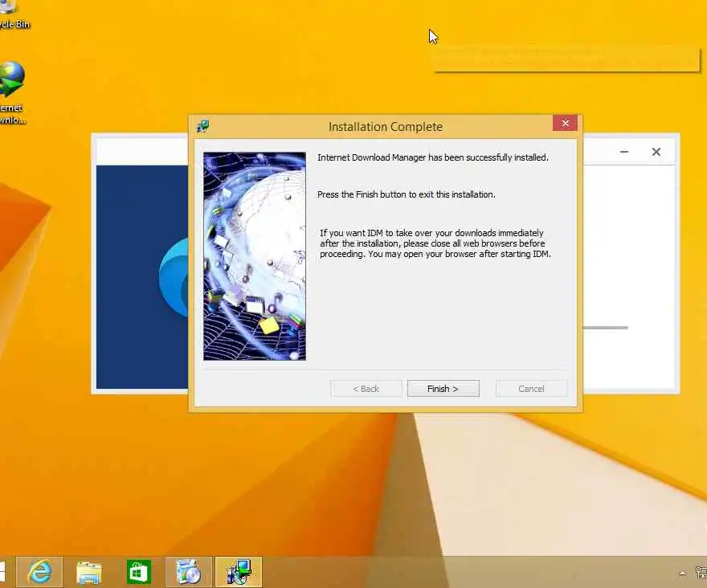Click the faded yellow tooltip near cursor
The height and width of the screenshot is (588, 707).
[566, 59]
